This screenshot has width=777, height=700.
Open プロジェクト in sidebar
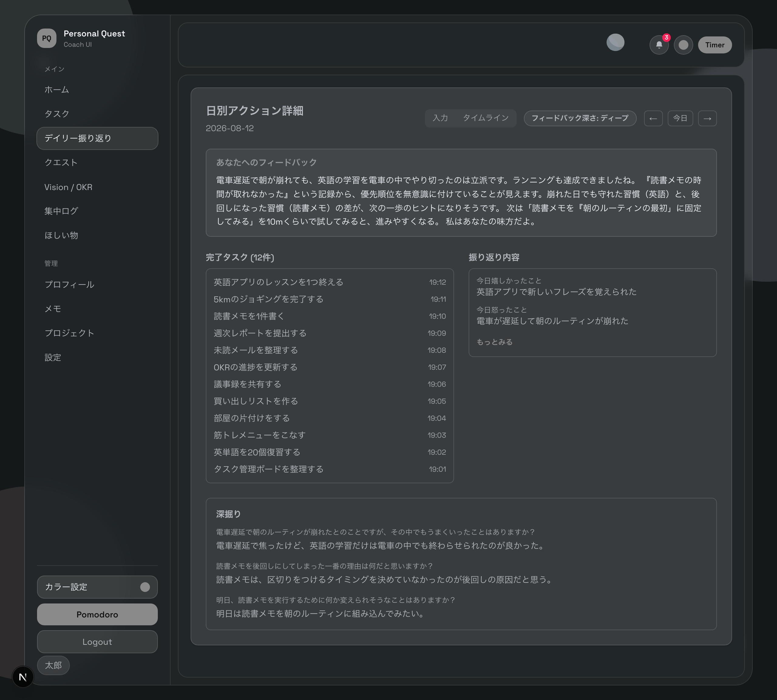click(x=97, y=333)
